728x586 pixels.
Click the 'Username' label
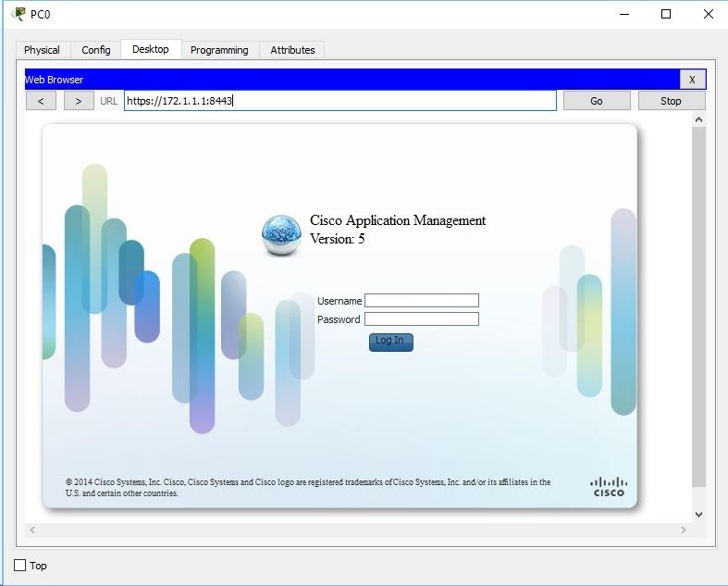click(x=339, y=301)
